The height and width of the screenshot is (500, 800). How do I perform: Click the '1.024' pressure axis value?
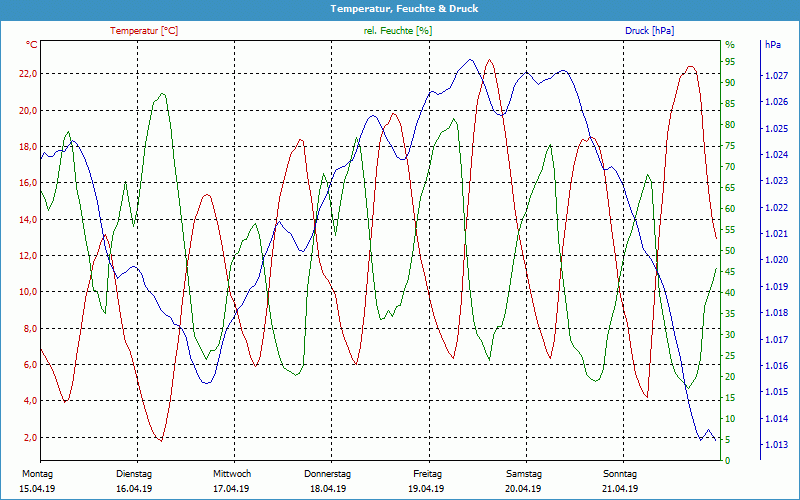point(776,155)
